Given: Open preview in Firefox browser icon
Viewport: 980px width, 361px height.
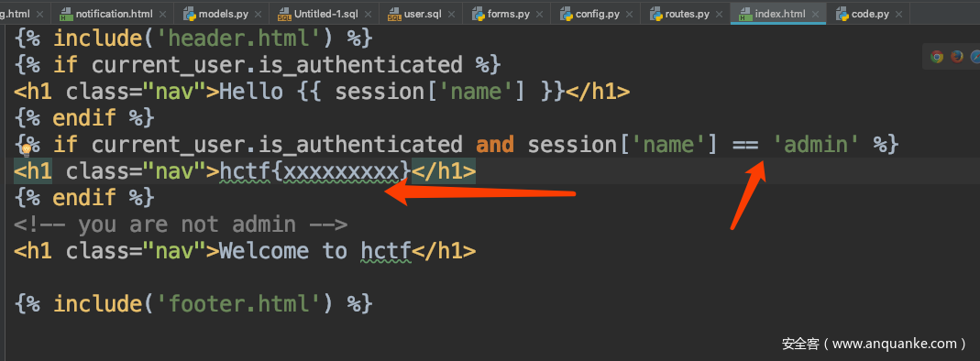Looking at the screenshot, I should point(957,57).
